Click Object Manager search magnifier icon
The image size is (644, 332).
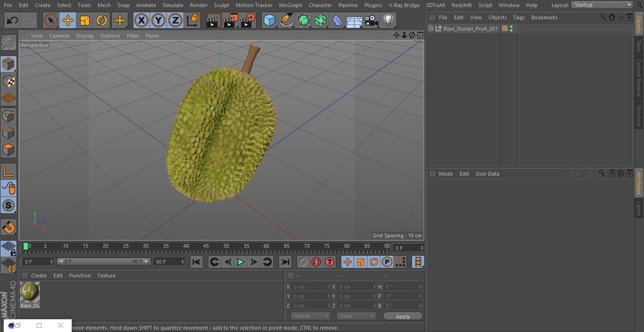pos(603,17)
